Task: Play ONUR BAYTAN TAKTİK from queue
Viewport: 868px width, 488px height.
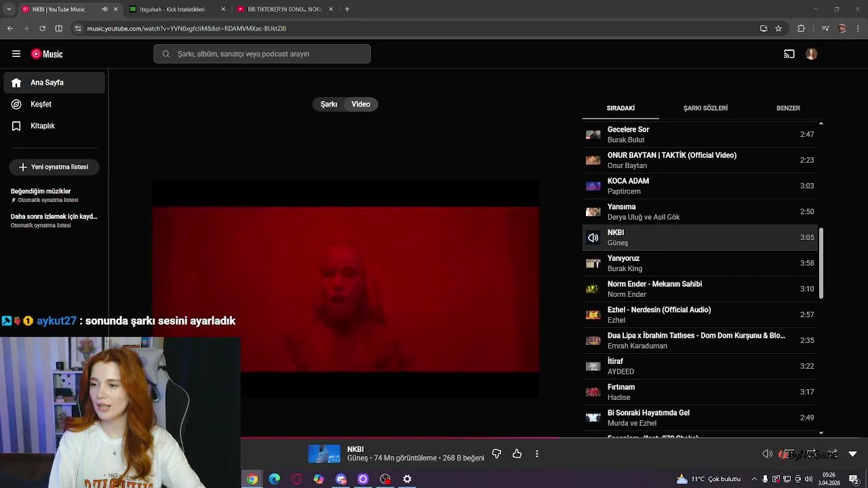Action: coord(700,160)
